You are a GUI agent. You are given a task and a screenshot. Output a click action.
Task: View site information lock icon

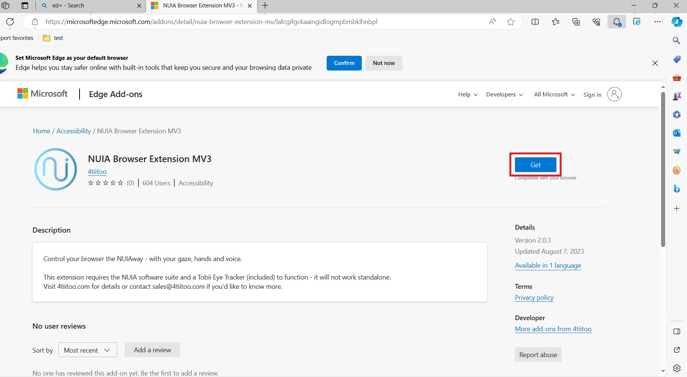click(x=35, y=21)
